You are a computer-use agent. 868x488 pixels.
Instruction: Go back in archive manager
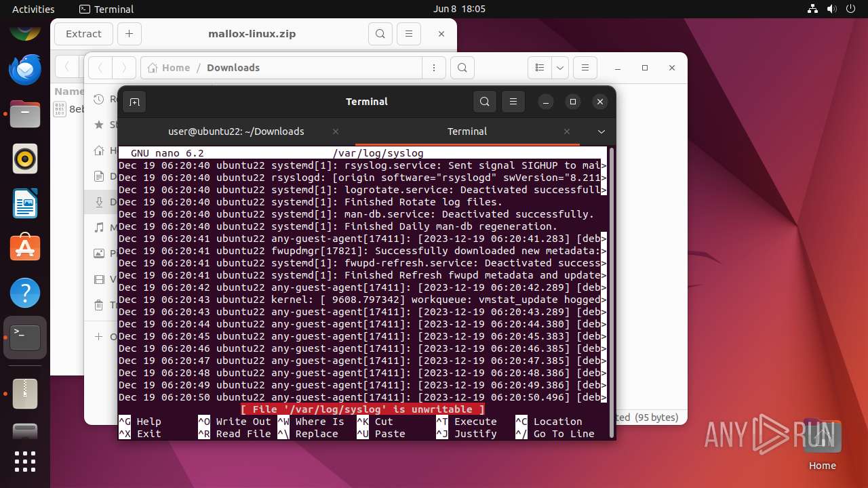coord(66,68)
